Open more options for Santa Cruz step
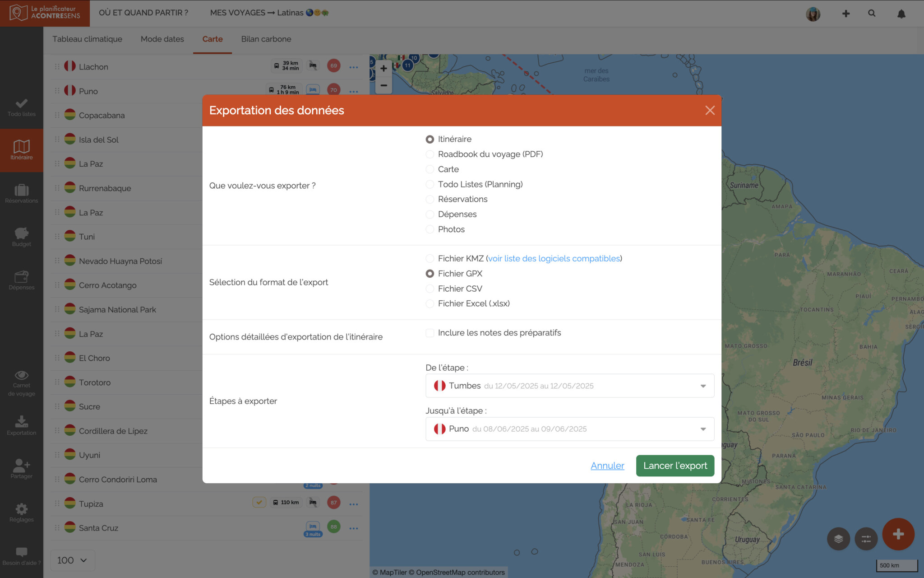This screenshot has width=924, height=578. (x=354, y=528)
